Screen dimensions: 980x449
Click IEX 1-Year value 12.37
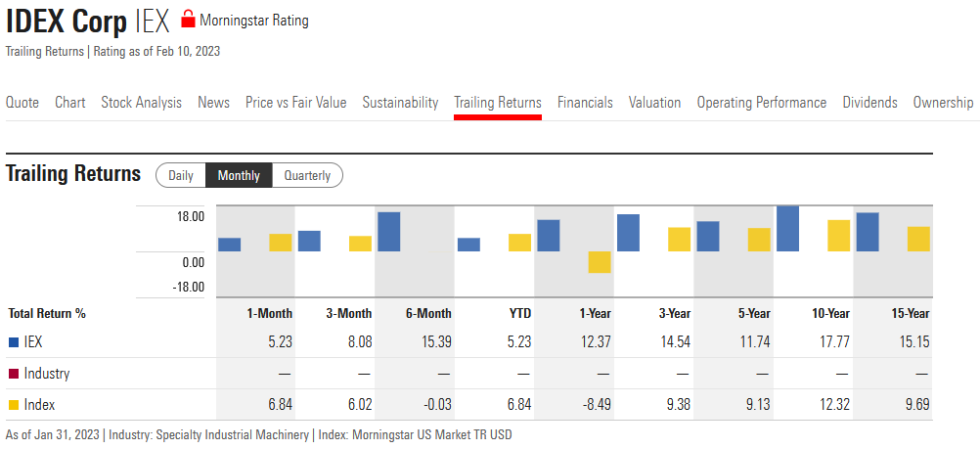pyautogui.click(x=595, y=342)
